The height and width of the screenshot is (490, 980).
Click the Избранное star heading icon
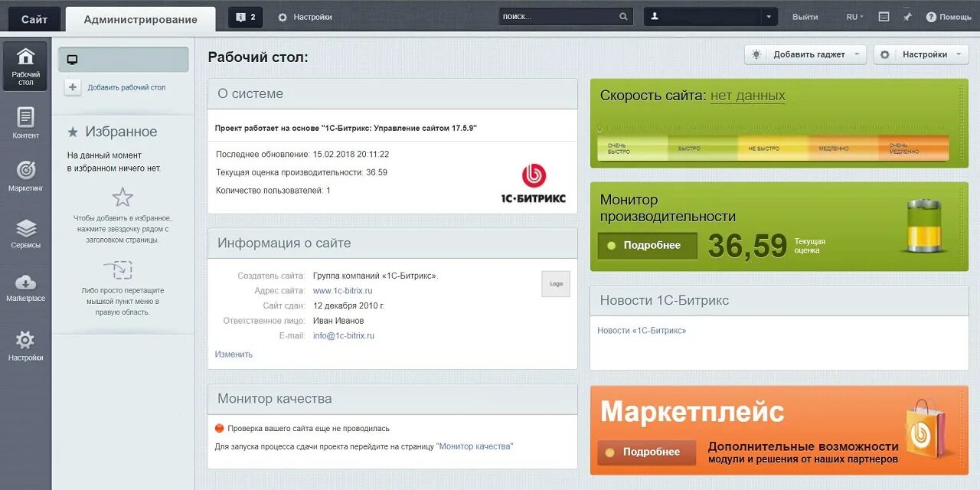tap(73, 132)
